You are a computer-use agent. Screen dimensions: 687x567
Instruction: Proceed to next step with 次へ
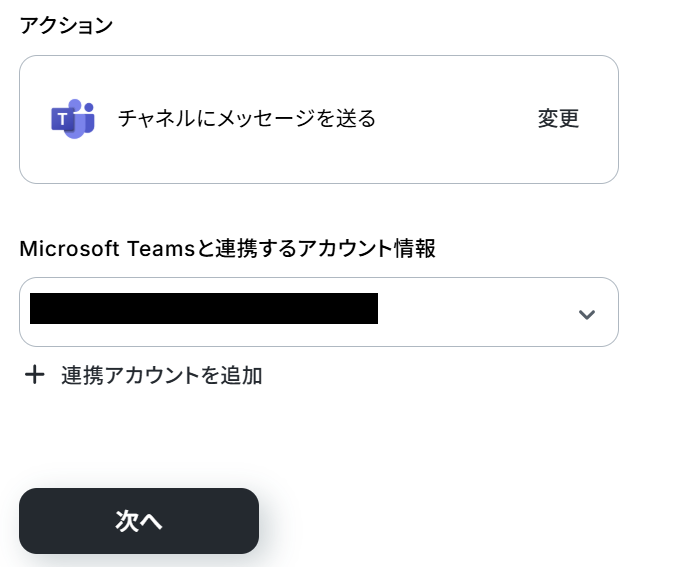click(x=139, y=521)
